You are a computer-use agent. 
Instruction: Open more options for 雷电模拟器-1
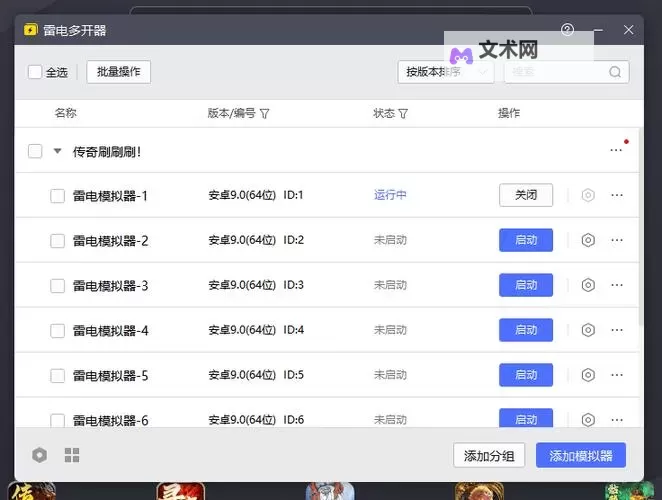(616, 195)
